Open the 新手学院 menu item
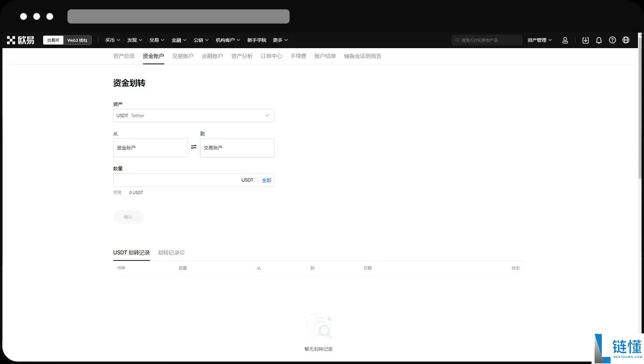644x364 pixels. pyautogui.click(x=257, y=40)
